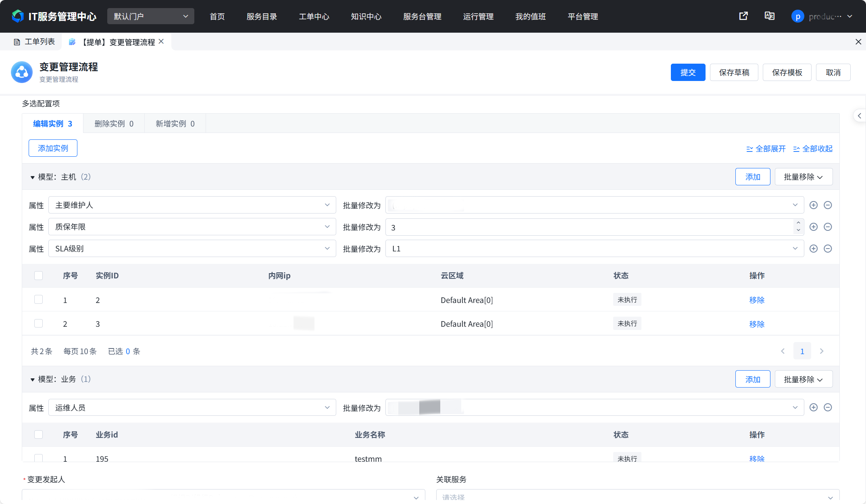Open the 工单中心 menu item

pyautogui.click(x=314, y=17)
